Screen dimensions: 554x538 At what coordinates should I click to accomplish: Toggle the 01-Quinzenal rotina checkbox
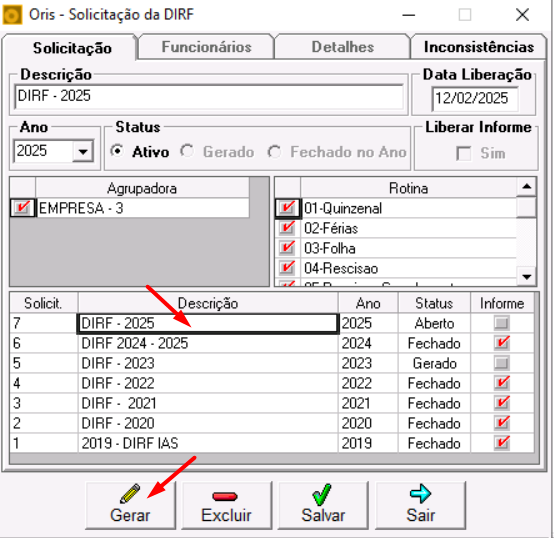(x=287, y=208)
